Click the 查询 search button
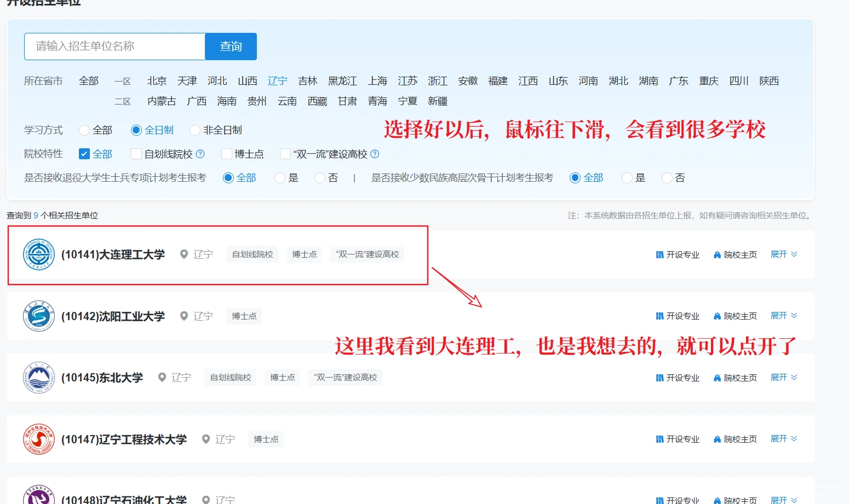The image size is (849, 504). (231, 47)
